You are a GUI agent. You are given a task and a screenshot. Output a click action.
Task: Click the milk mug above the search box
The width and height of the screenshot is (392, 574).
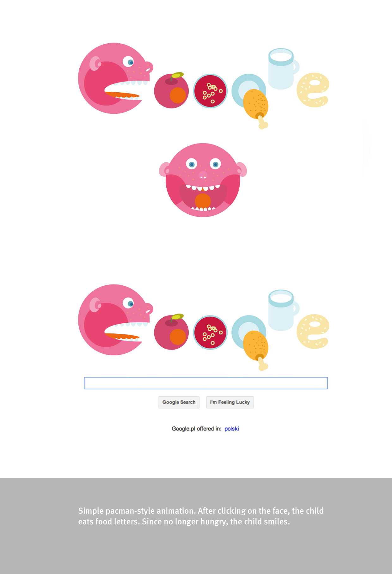click(283, 310)
